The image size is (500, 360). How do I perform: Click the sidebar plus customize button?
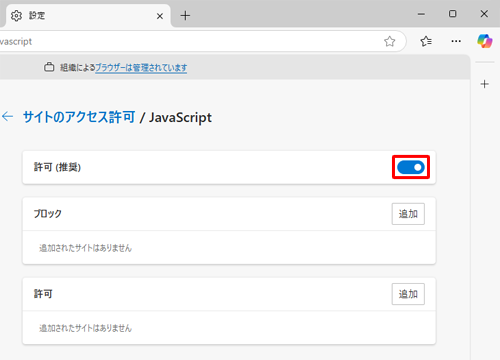pyautogui.click(x=484, y=84)
